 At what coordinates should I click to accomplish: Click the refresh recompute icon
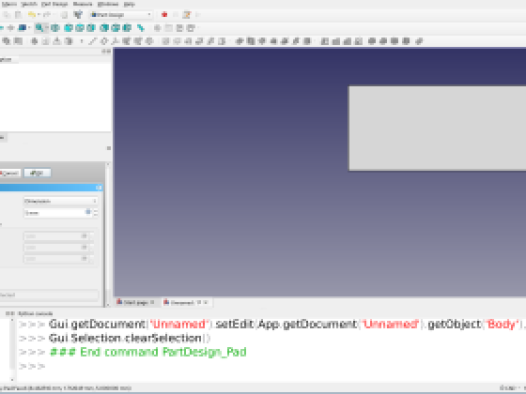click(78, 14)
